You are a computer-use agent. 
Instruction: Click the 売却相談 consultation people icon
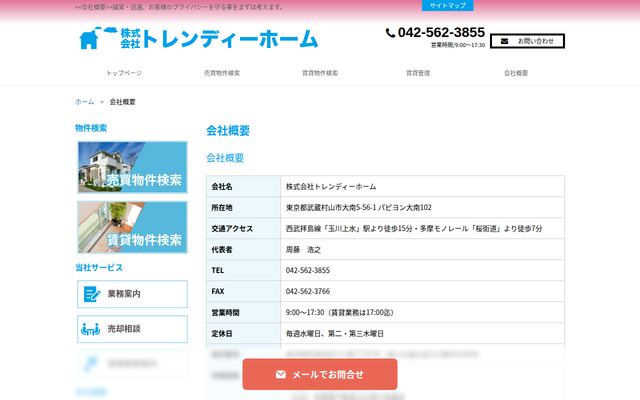point(90,329)
